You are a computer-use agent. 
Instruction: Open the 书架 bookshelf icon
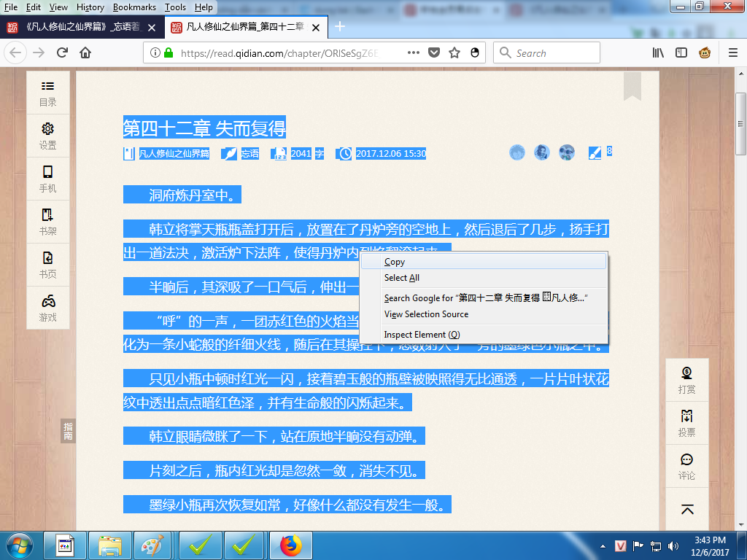point(48,222)
